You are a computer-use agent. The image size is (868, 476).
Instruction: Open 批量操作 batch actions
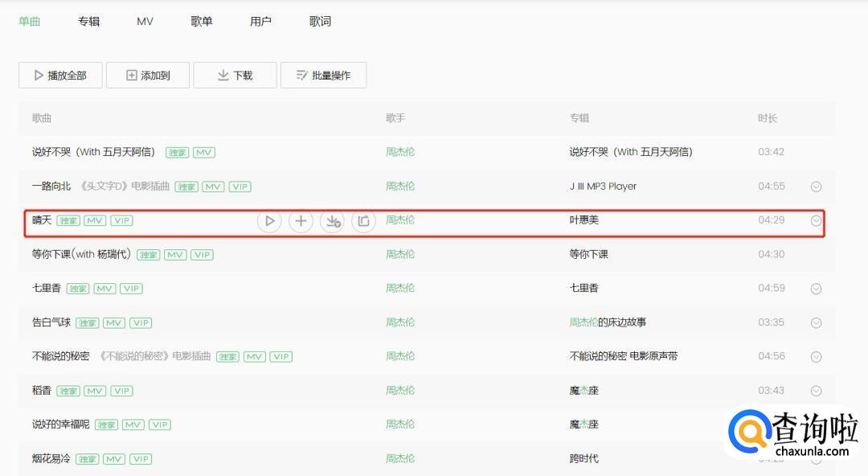click(x=323, y=76)
